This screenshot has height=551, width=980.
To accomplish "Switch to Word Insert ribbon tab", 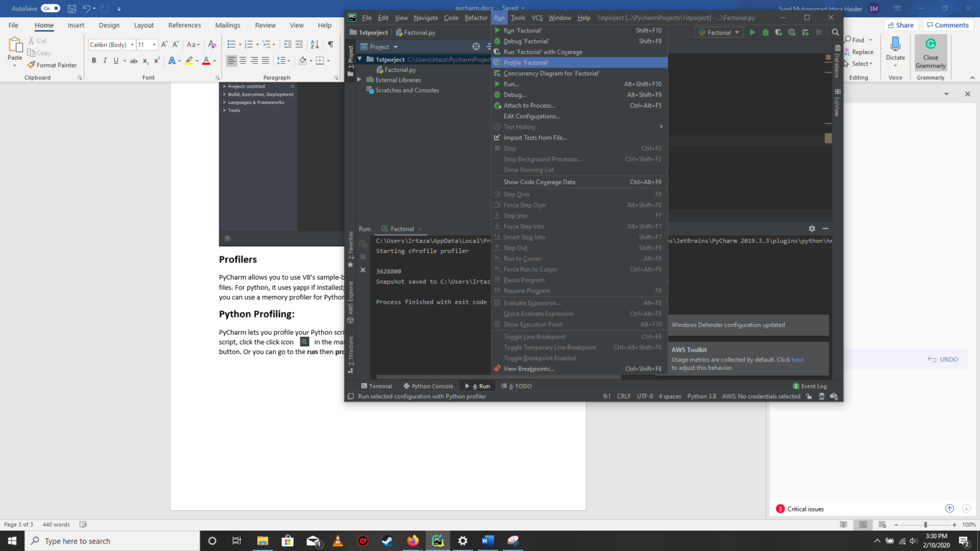I will click(76, 26).
